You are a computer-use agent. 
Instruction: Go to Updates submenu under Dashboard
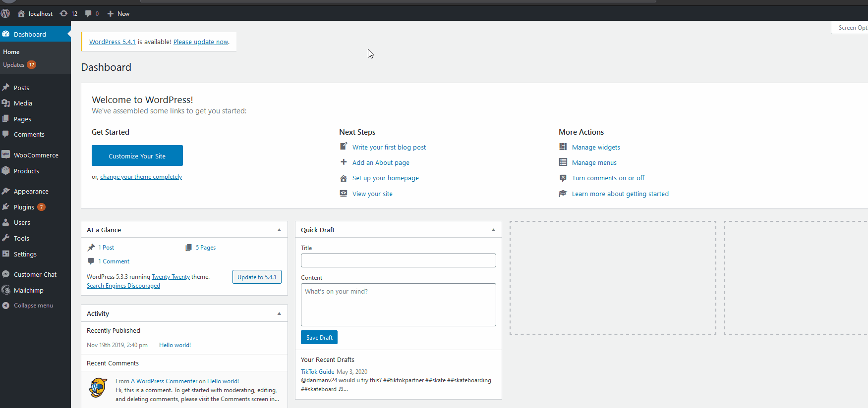click(x=19, y=64)
